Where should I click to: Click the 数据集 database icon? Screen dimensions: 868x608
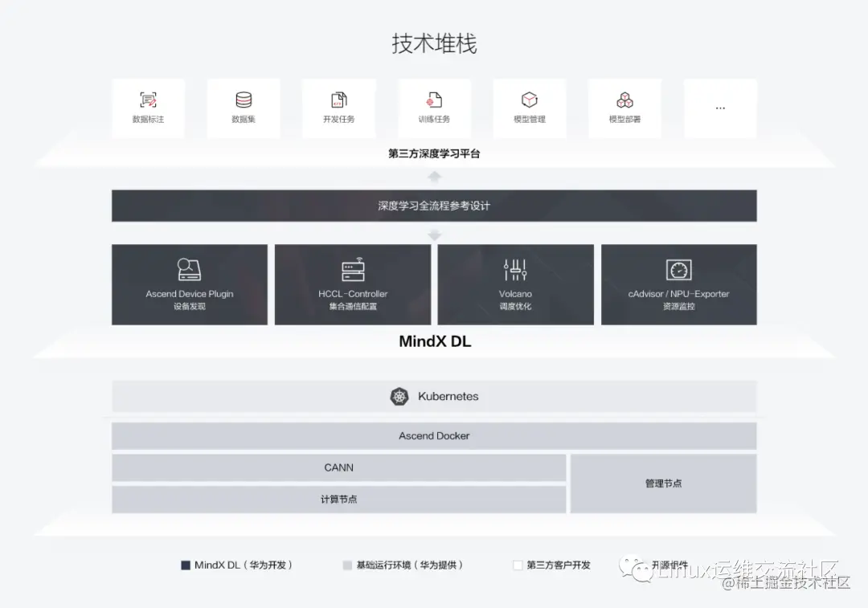point(244,100)
